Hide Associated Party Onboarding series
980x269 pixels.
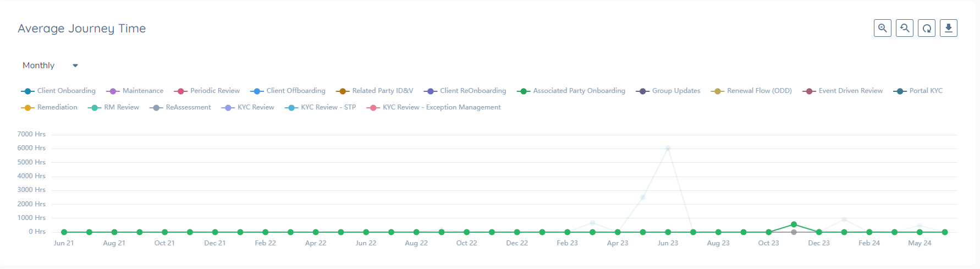coord(579,91)
